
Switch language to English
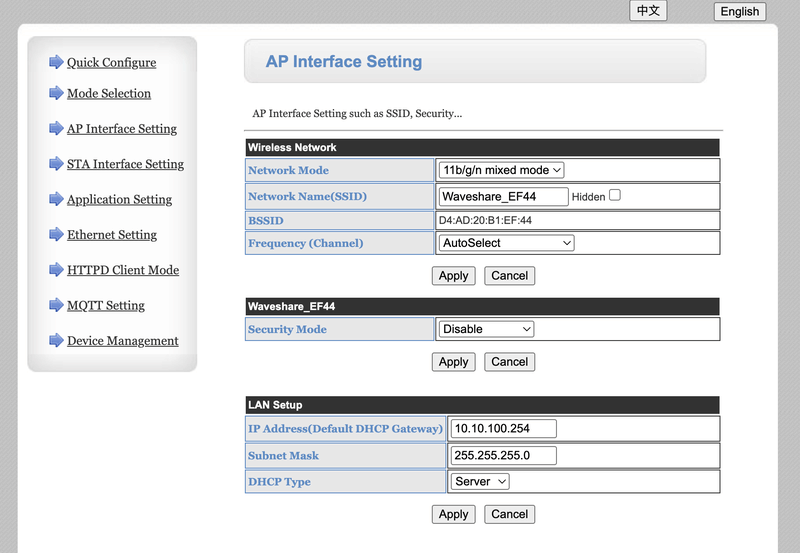[x=739, y=12]
